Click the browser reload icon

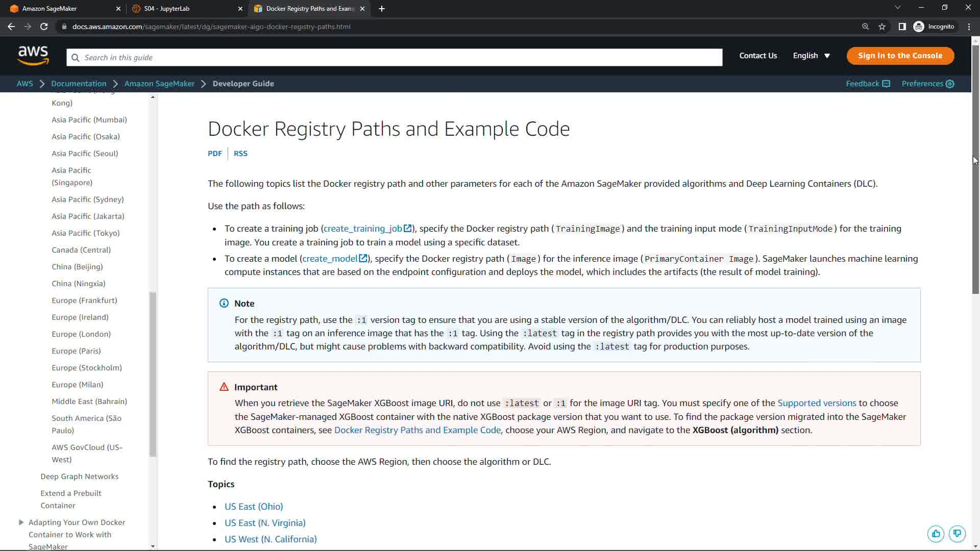(44, 27)
